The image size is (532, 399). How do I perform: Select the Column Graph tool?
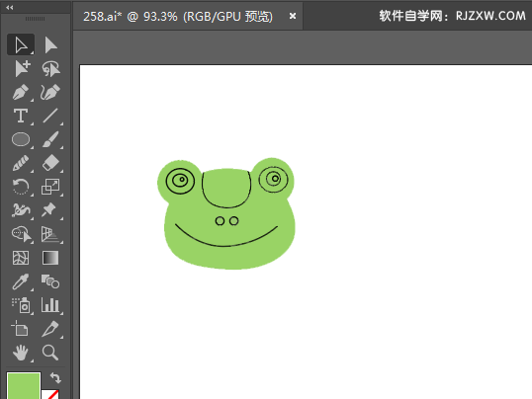pos(50,305)
